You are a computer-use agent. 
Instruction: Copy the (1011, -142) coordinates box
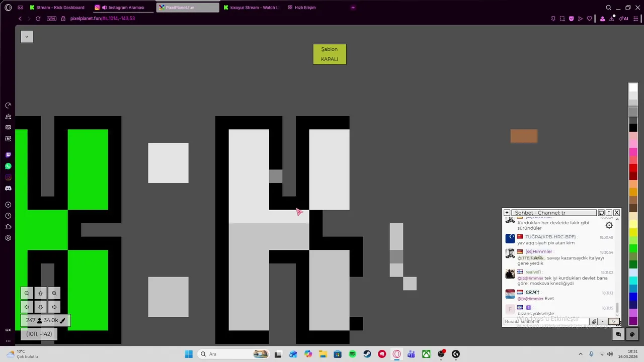39,334
